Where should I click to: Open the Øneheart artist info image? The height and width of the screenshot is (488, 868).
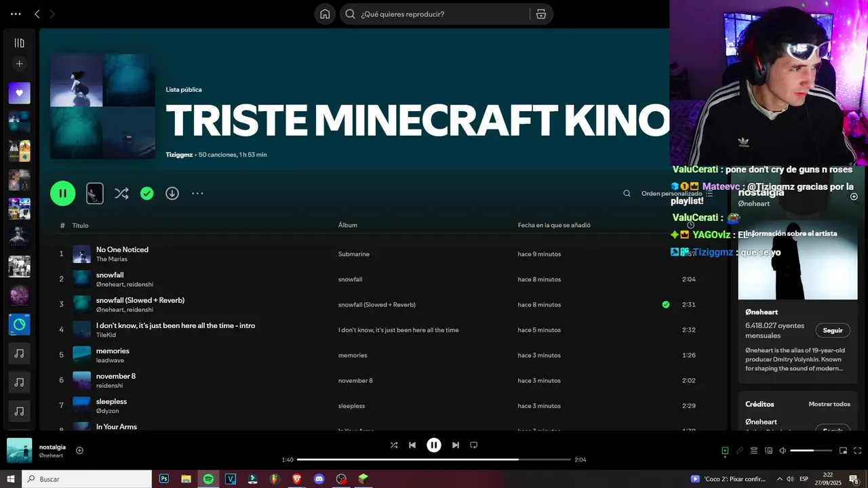pyautogui.click(x=797, y=260)
